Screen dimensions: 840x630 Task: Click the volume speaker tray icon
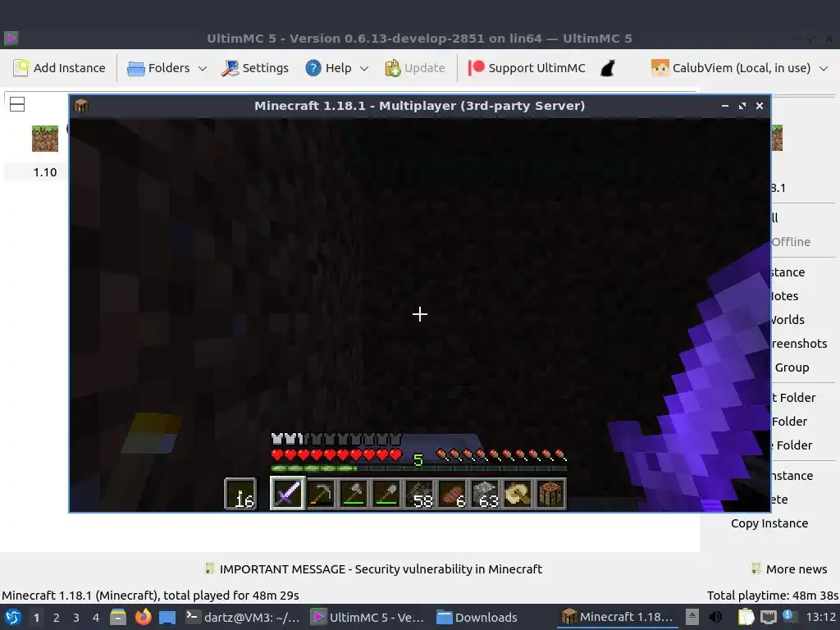point(715,617)
